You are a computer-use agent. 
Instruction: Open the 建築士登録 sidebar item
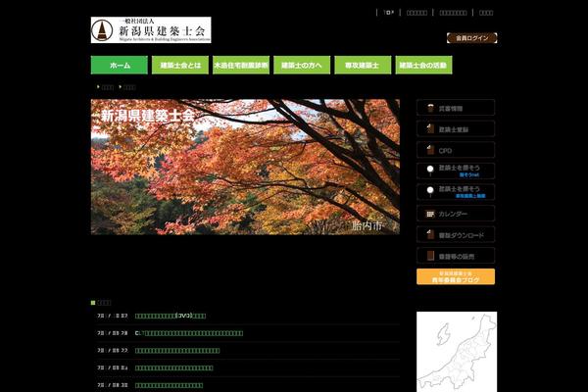456,128
